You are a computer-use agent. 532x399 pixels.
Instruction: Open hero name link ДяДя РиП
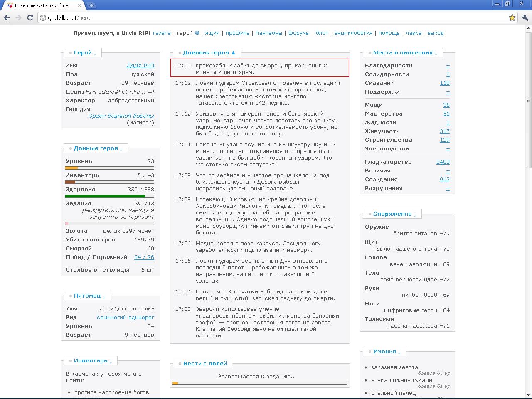tap(140, 66)
